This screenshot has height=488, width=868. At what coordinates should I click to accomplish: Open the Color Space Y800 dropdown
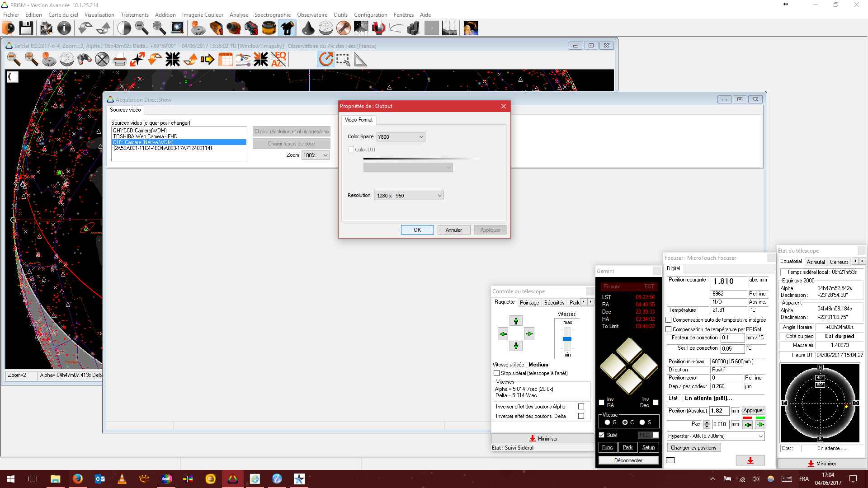401,137
